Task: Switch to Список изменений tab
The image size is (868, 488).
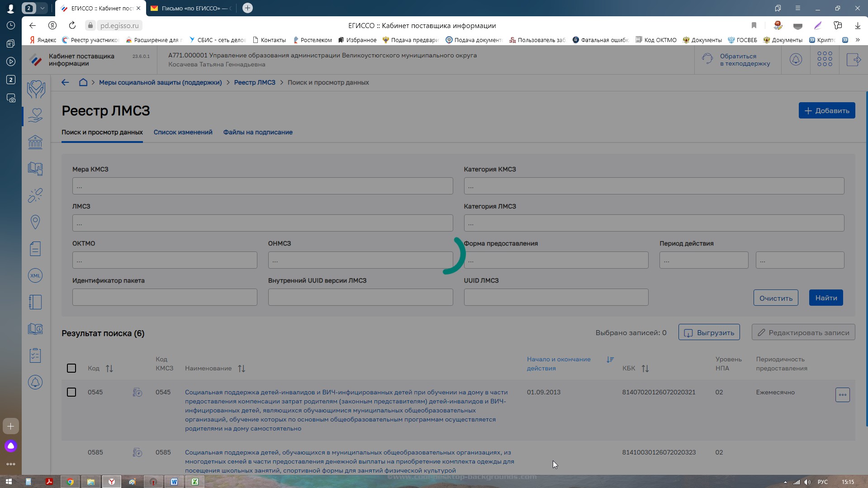Action: pyautogui.click(x=183, y=132)
